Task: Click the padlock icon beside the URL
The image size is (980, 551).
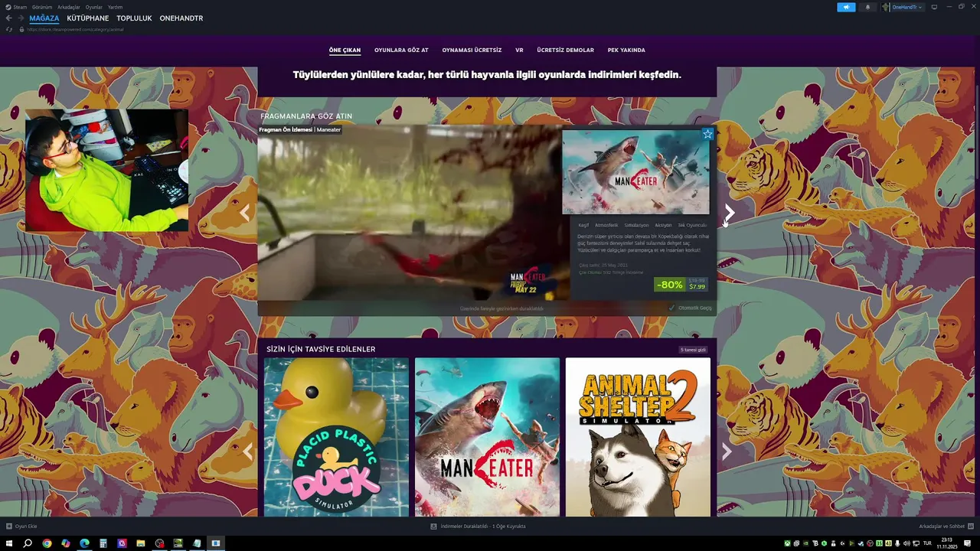Action: pyautogui.click(x=21, y=29)
